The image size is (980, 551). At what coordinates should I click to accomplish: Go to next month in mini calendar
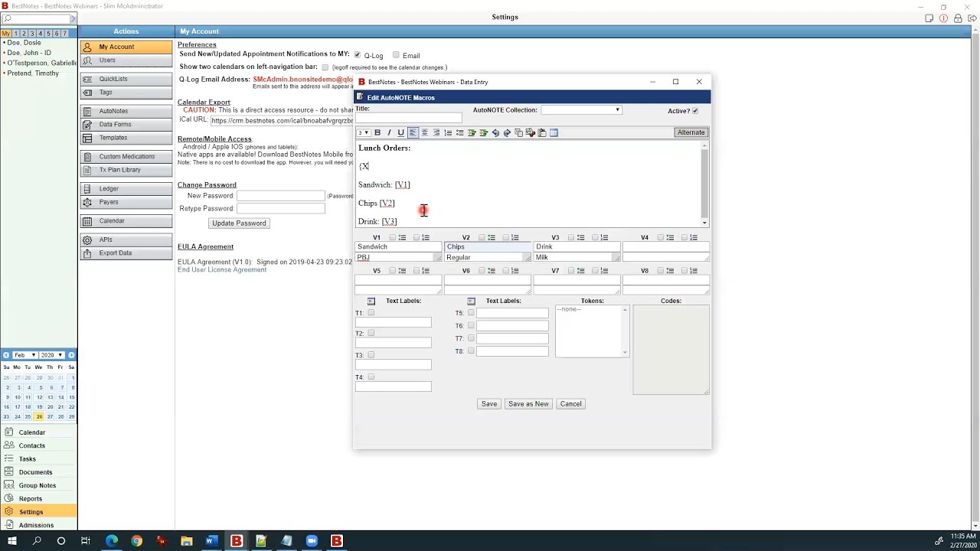(x=71, y=355)
